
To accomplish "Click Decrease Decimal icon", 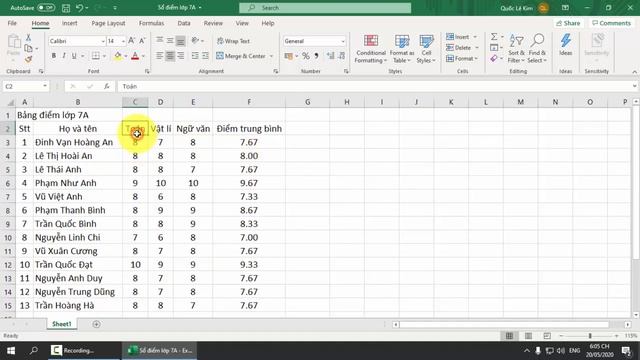I will [342, 56].
